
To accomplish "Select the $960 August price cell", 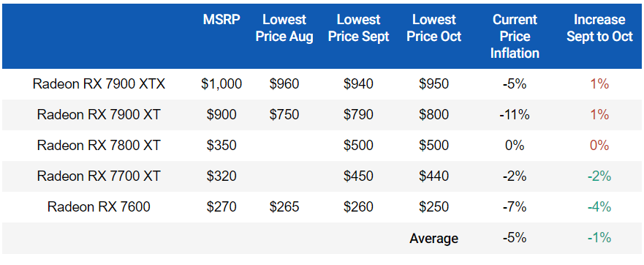I will tap(284, 84).
